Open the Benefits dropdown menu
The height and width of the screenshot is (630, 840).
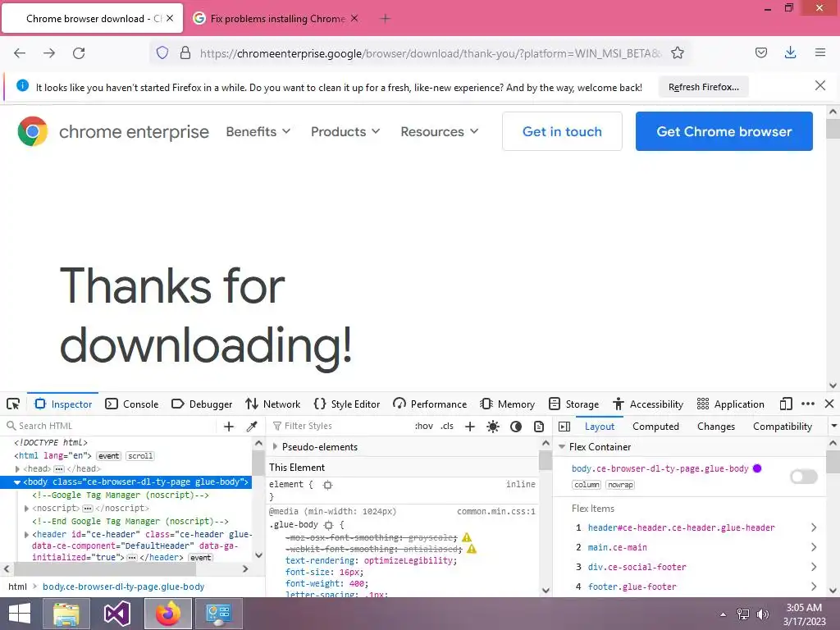tap(258, 131)
